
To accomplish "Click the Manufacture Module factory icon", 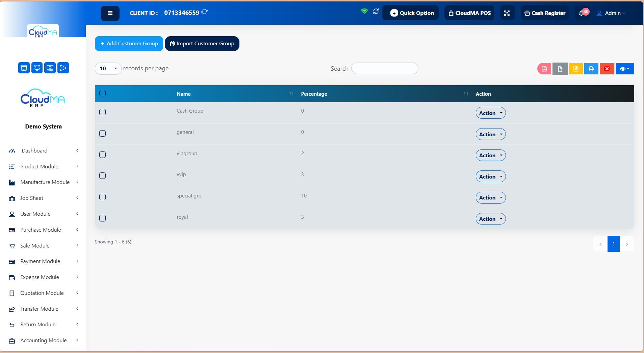I will (12, 182).
